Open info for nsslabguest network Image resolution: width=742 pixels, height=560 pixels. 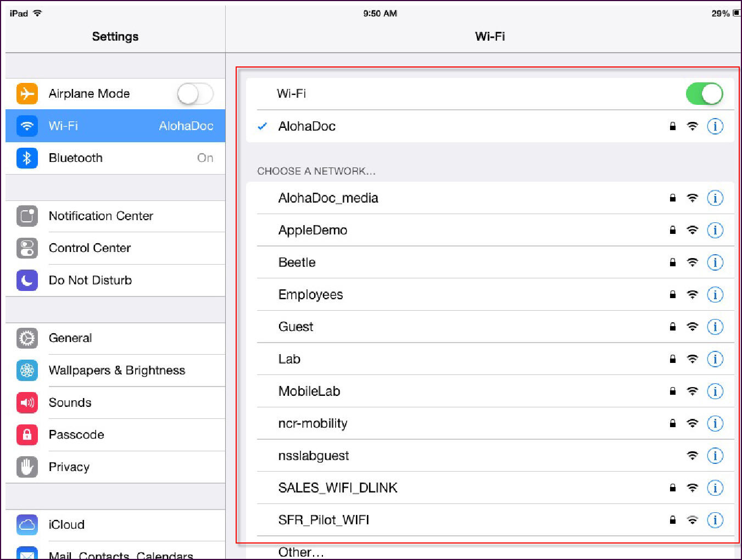point(715,456)
